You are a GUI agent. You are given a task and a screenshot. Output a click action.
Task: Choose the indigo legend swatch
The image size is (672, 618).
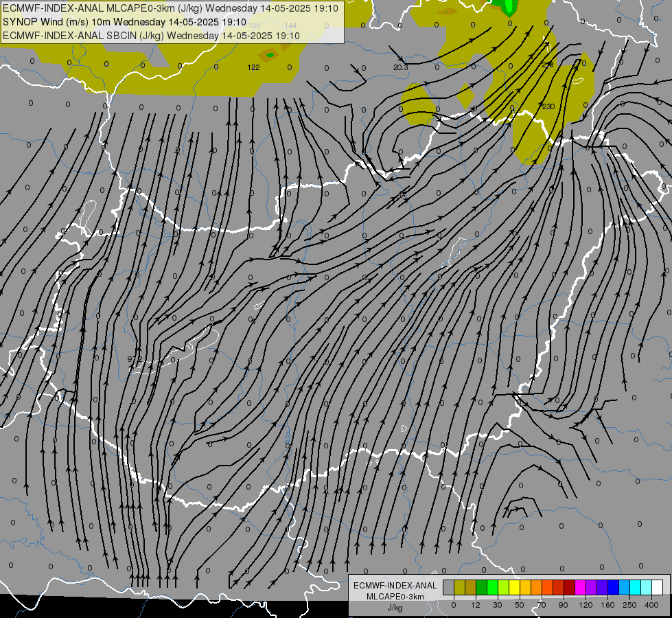pos(603,587)
